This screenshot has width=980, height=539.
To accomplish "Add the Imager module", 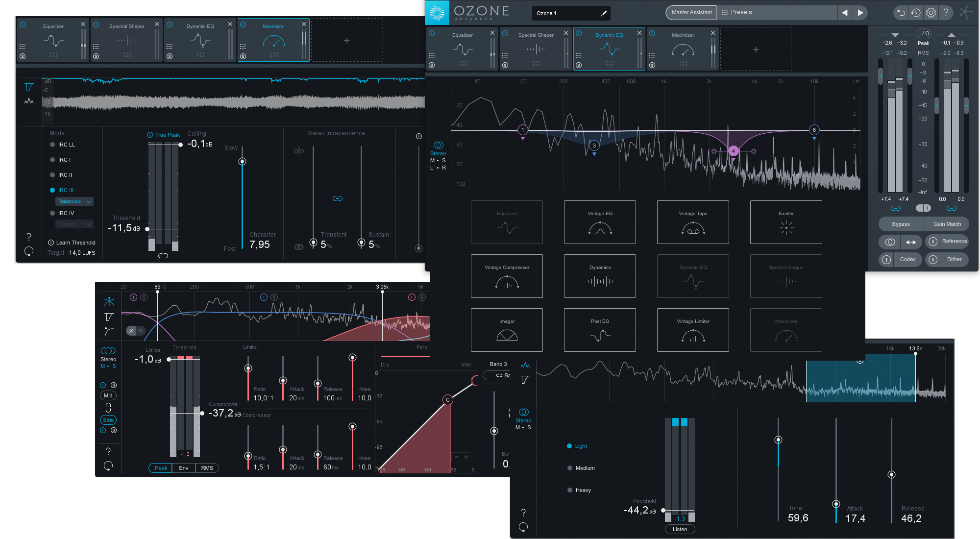I will click(x=507, y=330).
